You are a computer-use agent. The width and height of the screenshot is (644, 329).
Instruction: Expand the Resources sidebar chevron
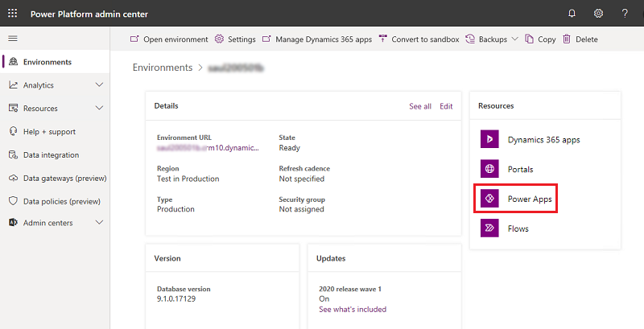(99, 108)
